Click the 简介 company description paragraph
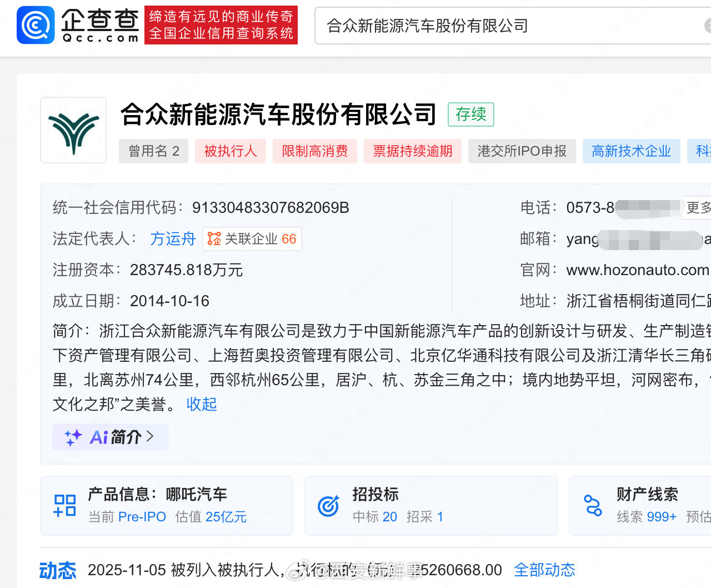711x588 pixels. [382, 368]
